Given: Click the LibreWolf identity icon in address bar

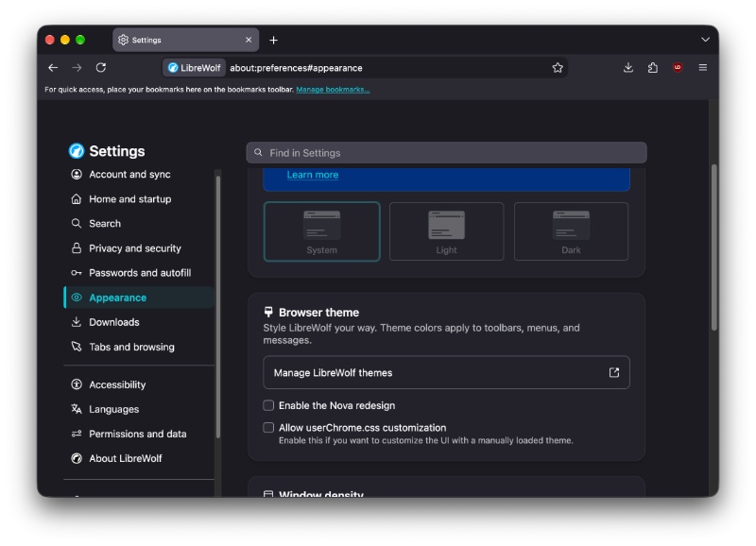Looking at the screenshot, I should (x=194, y=68).
